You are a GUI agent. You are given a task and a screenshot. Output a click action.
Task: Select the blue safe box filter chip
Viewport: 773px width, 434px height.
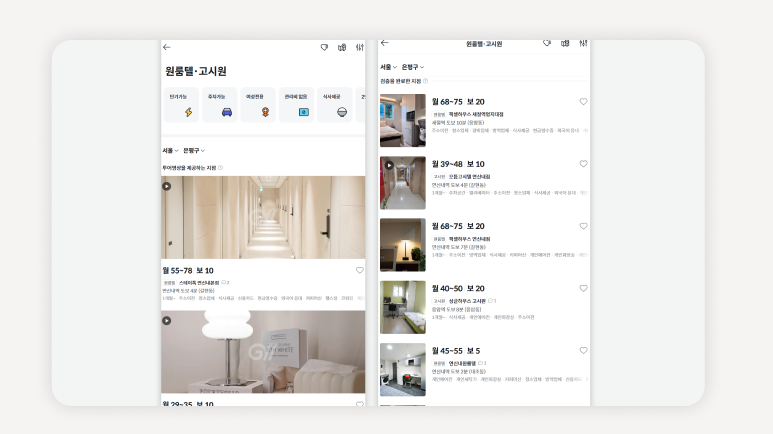(296, 105)
